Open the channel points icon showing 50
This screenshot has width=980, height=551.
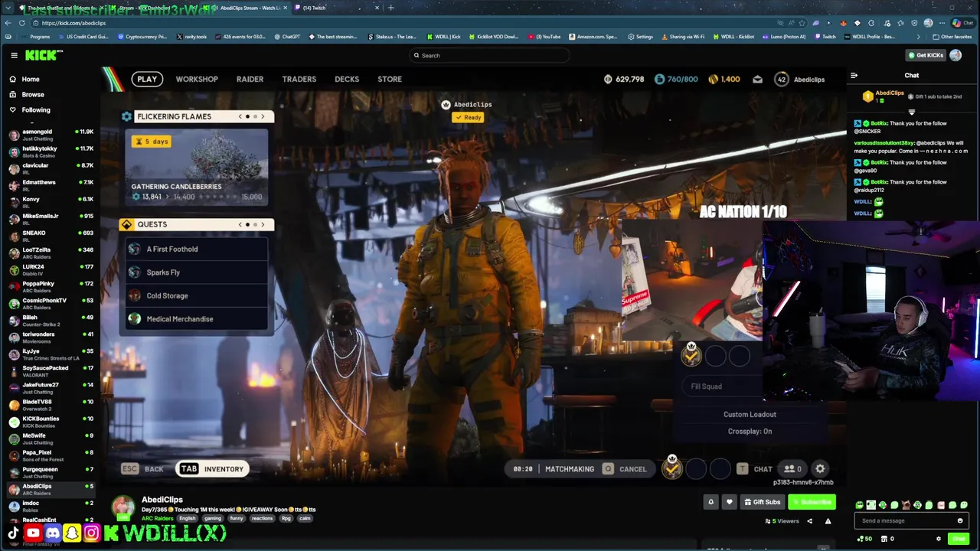[864, 539]
